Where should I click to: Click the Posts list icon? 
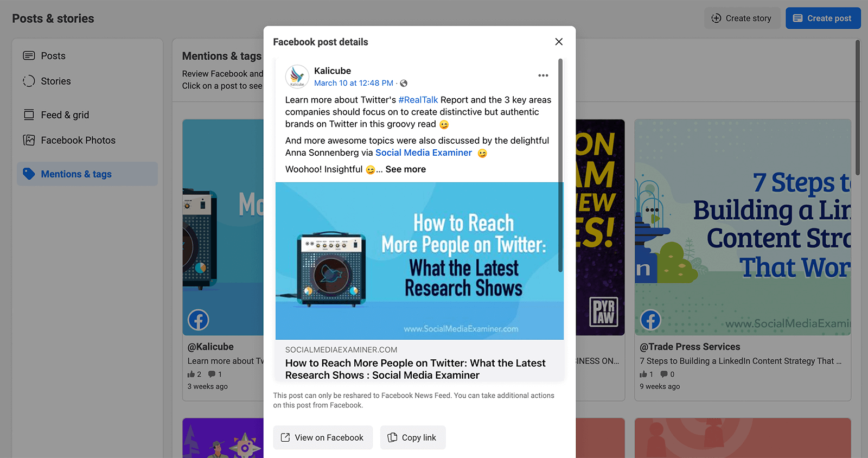29,56
